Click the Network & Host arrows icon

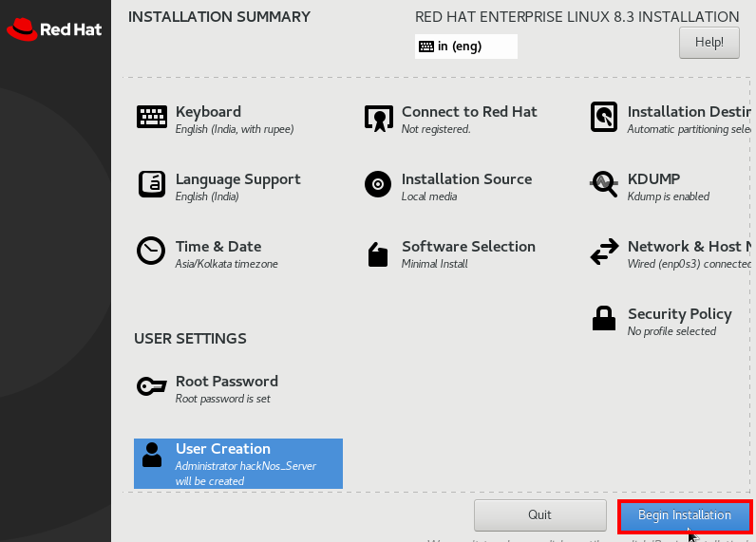(x=604, y=252)
